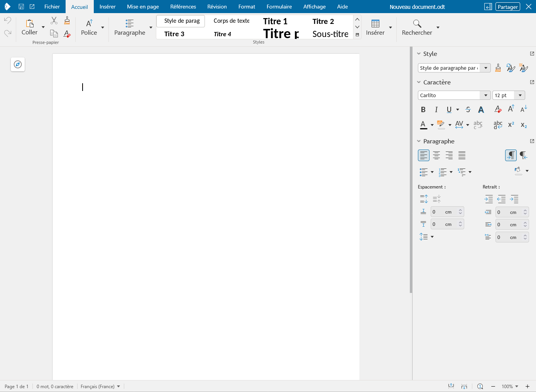Screen dimensions: 536x392
Task: Increase paragraph spacing icon
Action: [424, 199]
